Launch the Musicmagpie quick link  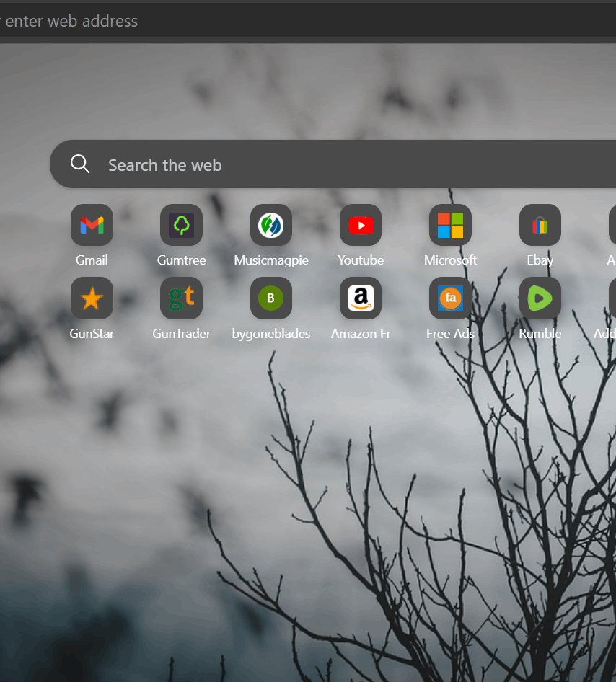coord(271,225)
